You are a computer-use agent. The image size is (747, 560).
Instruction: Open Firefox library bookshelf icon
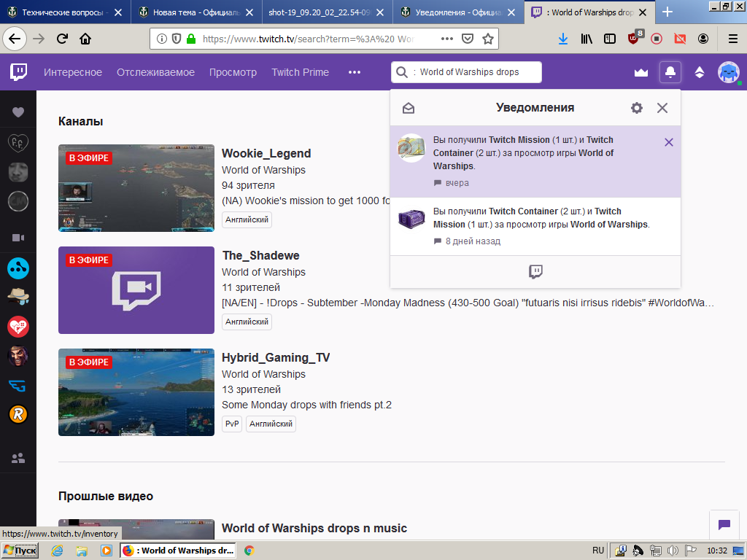[587, 39]
